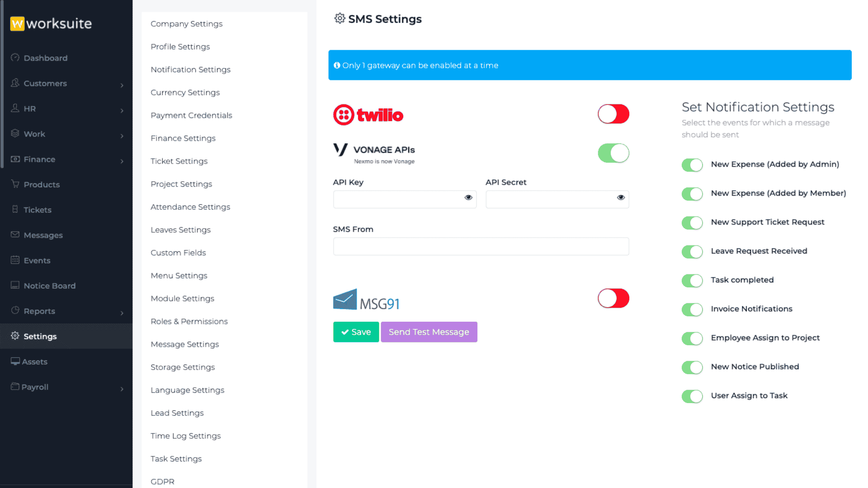Open Ticket Settings link
This screenshot has width=868, height=488.
tap(179, 161)
